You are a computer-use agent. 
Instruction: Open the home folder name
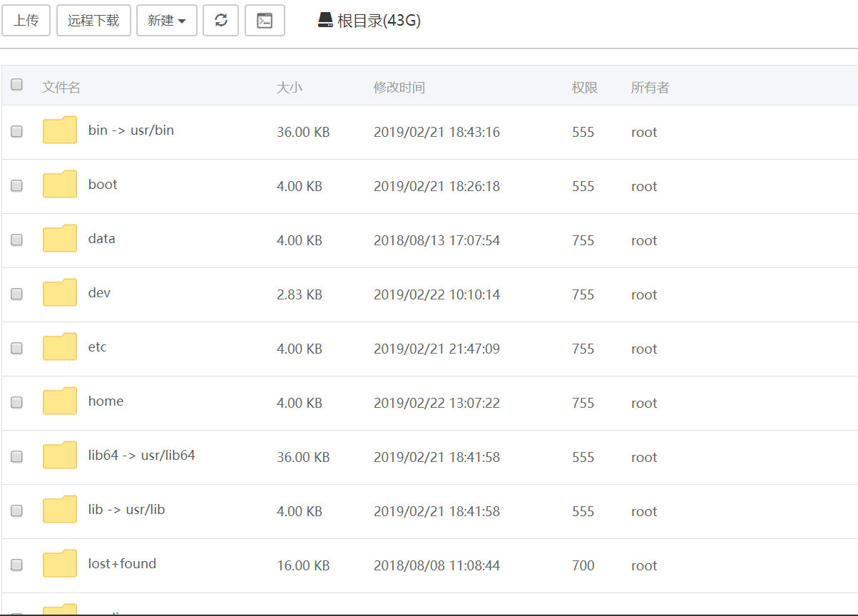click(x=106, y=401)
